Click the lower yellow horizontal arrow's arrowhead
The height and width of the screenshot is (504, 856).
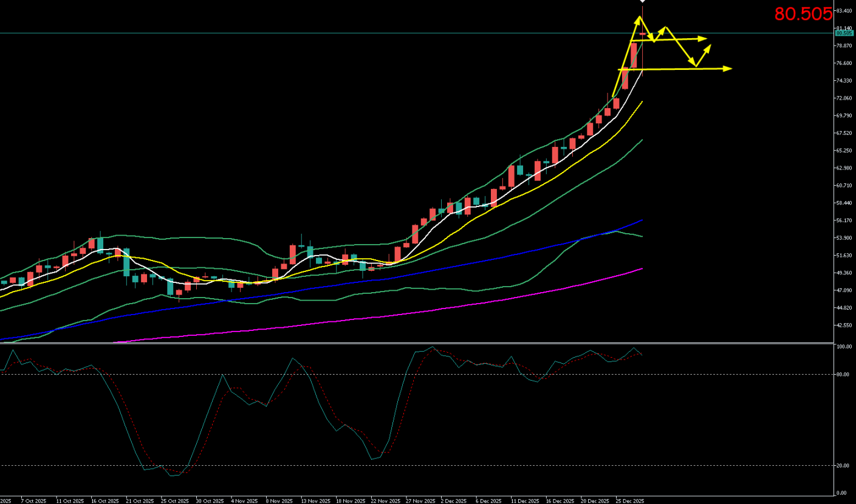click(x=728, y=69)
